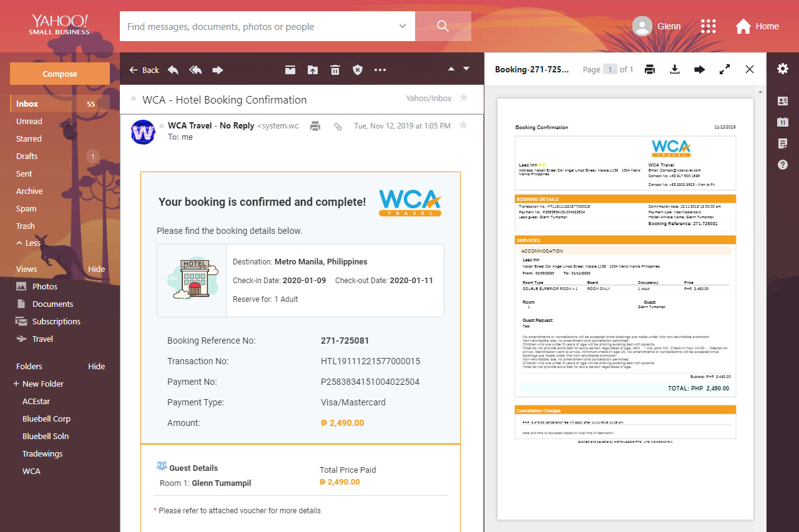The width and height of the screenshot is (799, 532).
Task: Open the Contacts side panel icon
Action: [783, 101]
